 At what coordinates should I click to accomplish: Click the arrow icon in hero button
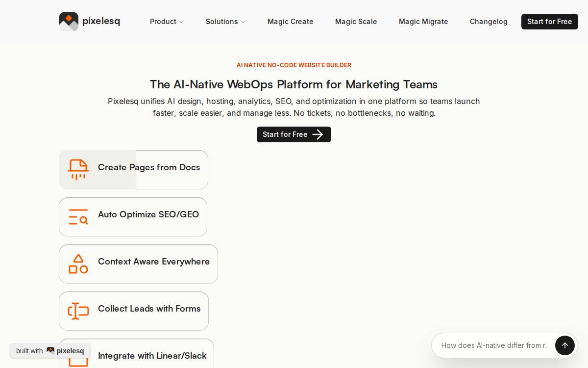click(318, 134)
